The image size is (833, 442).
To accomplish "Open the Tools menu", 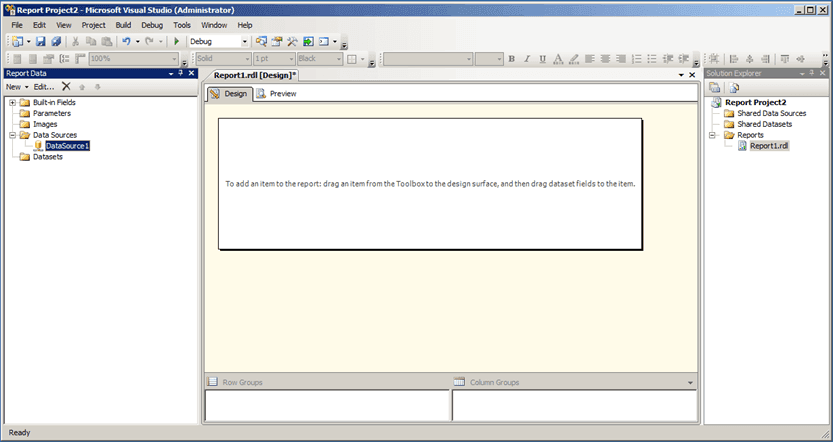I will coord(182,25).
